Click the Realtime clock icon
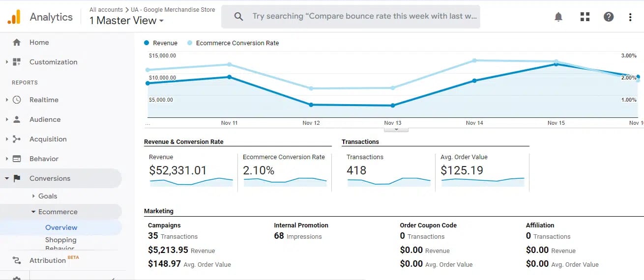Screen dimensions: 644x280 pyautogui.click(x=17, y=100)
